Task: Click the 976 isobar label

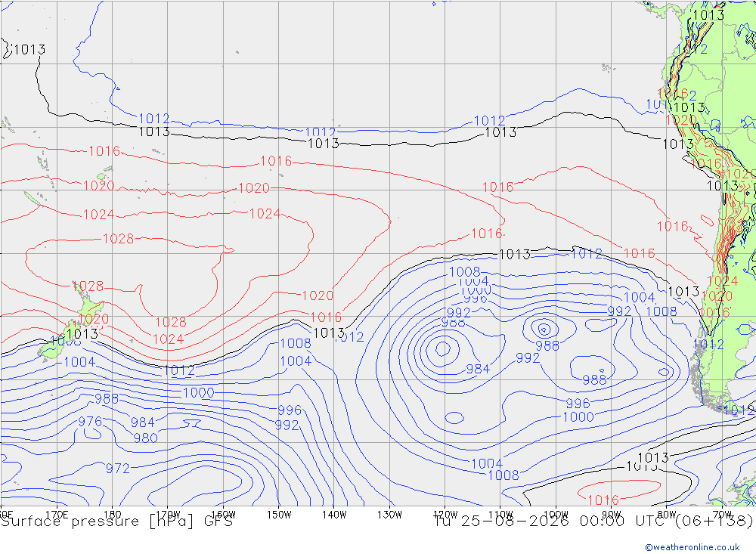Action: [x=90, y=422]
